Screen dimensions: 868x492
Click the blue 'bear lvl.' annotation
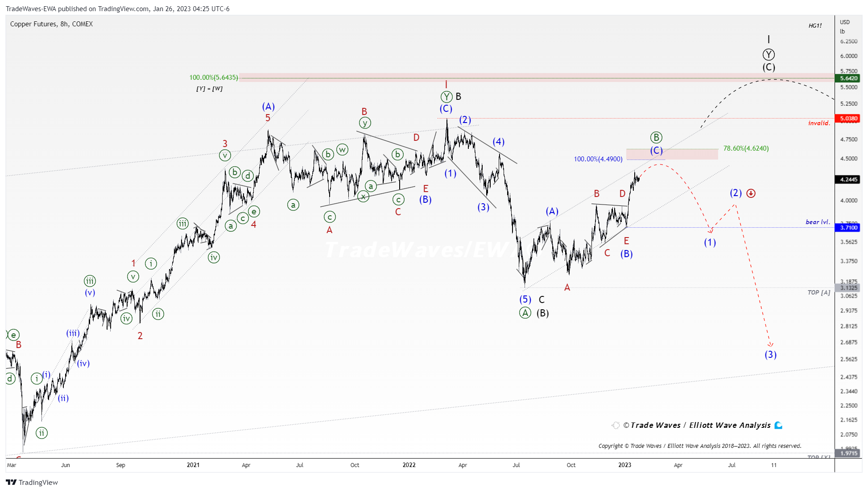(818, 222)
